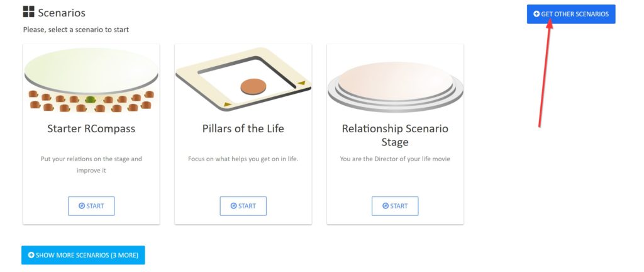The image size is (644, 272).
Task: Click the orange disc in Pillars illustration
Action: tap(253, 86)
